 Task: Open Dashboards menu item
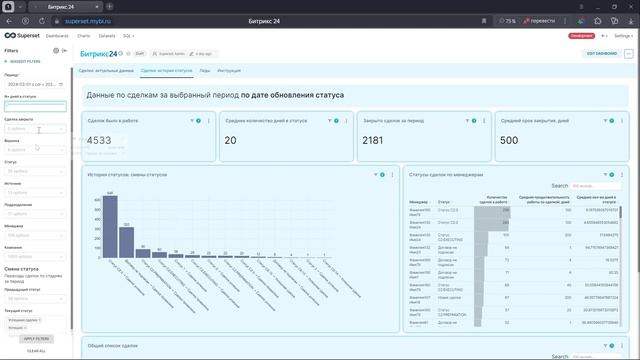click(57, 36)
